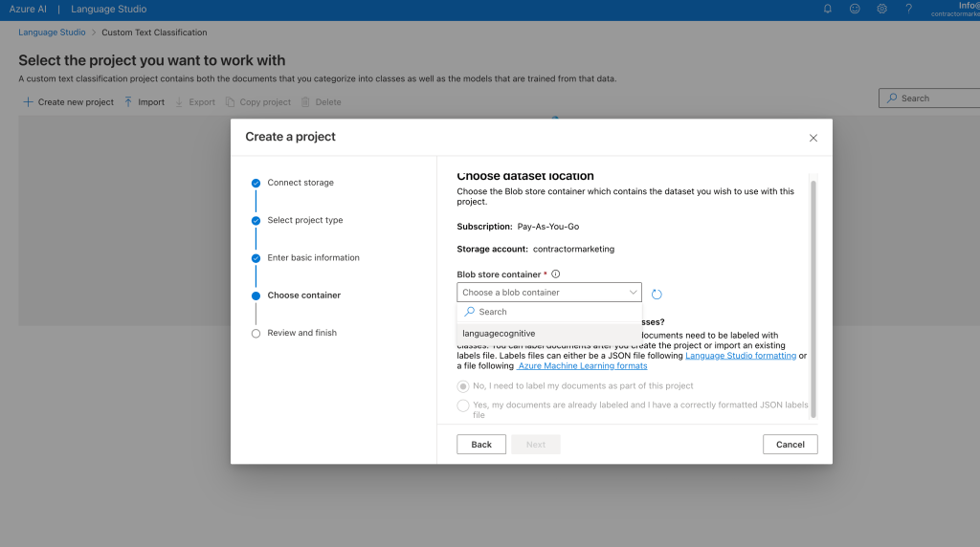The height and width of the screenshot is (547, 980).
Task: Click the Pay-As-You-Go subscription value
Action: point(548,227)
